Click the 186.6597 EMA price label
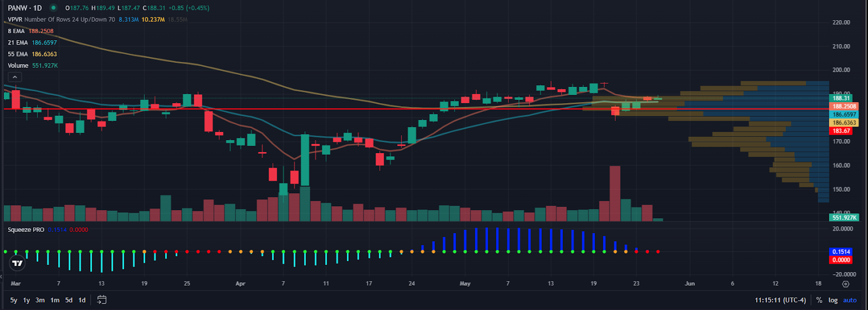 844,115
